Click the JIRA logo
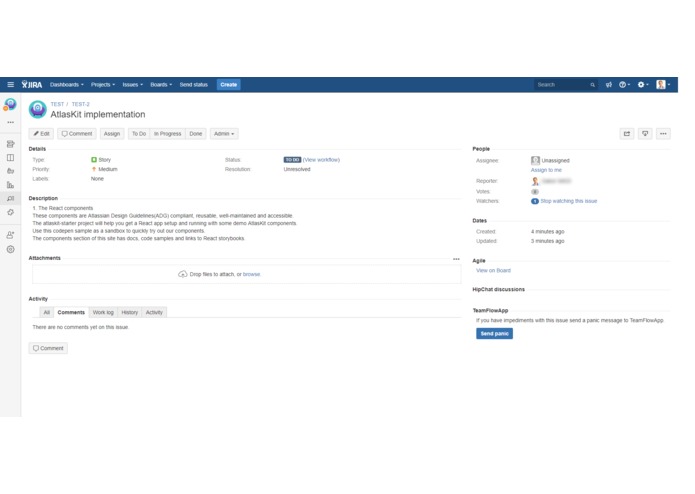This screenshot has width=695, height=494. pyautogui.click(x=32, y=85)
